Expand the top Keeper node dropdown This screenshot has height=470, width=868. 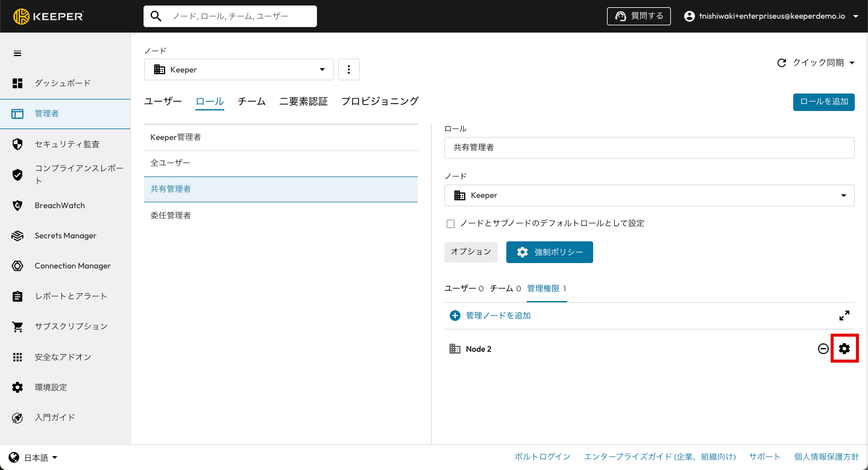239,69
